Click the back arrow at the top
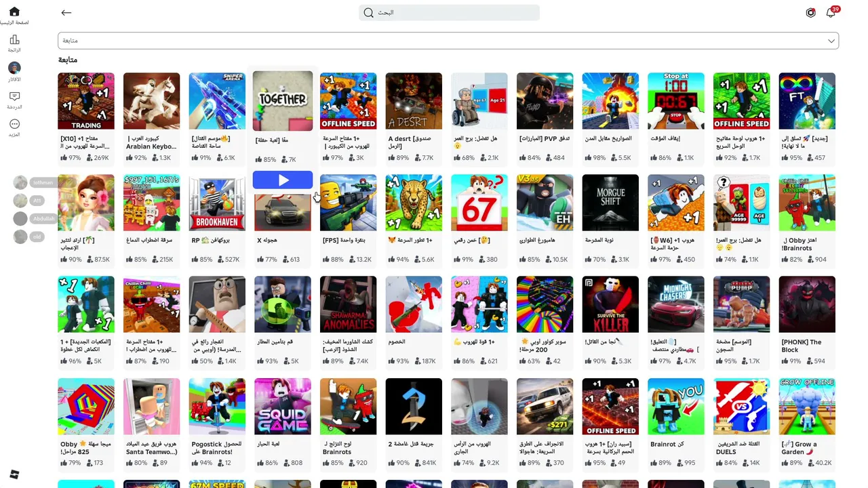The image size is (868, 488). point(66,12)
